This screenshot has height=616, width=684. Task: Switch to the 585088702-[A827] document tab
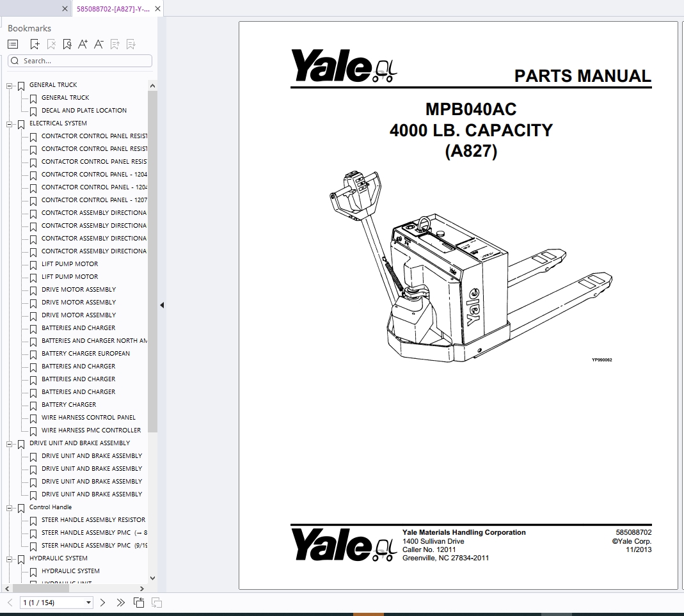[x=113, y=9]
